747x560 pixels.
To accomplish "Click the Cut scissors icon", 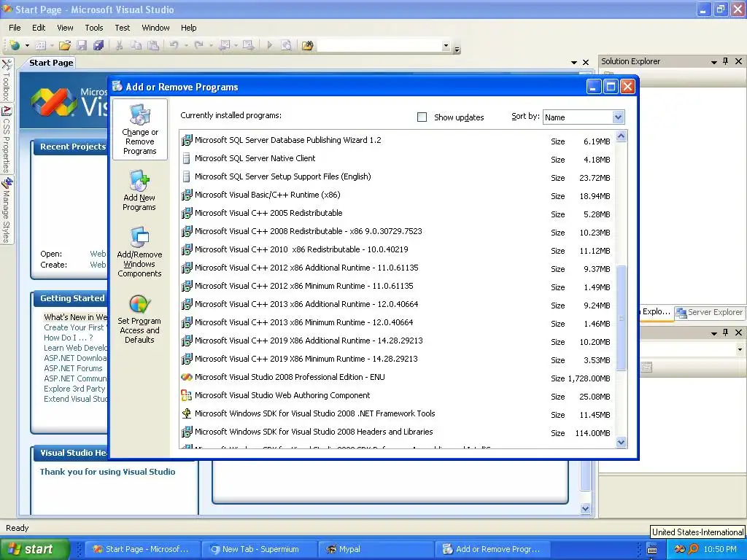I will 119,45.
